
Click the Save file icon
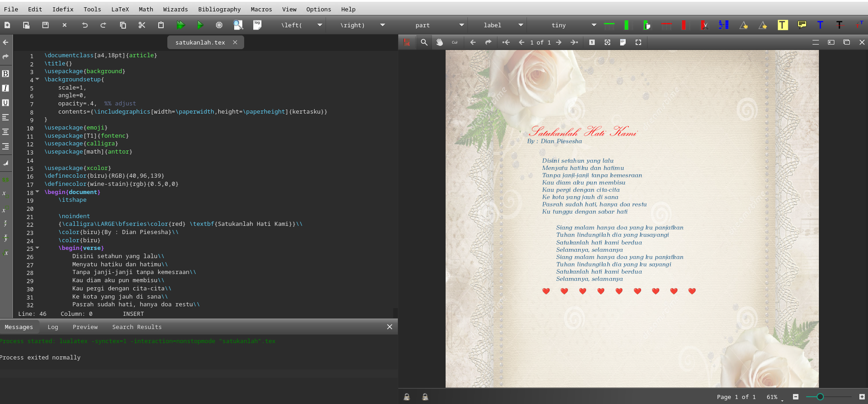point(45,25)
